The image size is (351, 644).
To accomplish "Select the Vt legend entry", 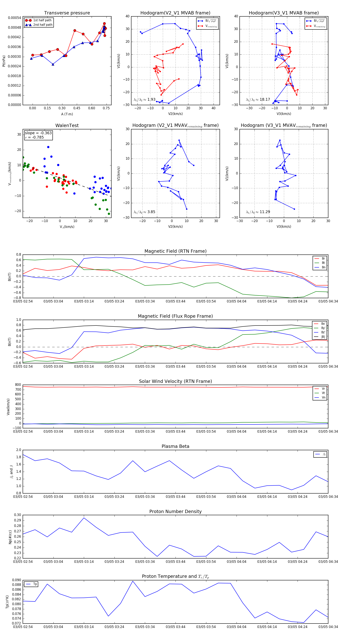I will 320,393.
